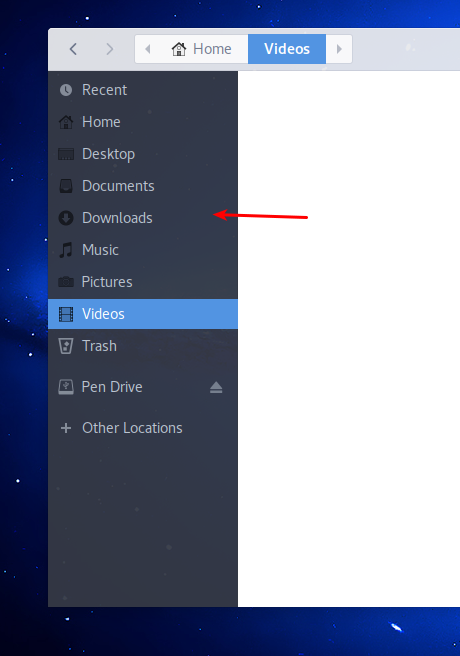
Task: Select Home in the path bar
Action: (201, 49)
